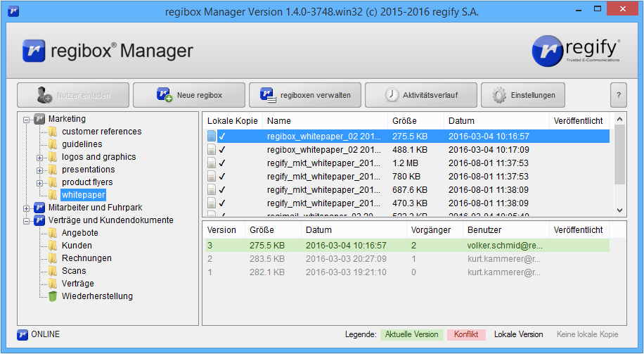Click the red Konflikt legend swatch

coord(466,335)
